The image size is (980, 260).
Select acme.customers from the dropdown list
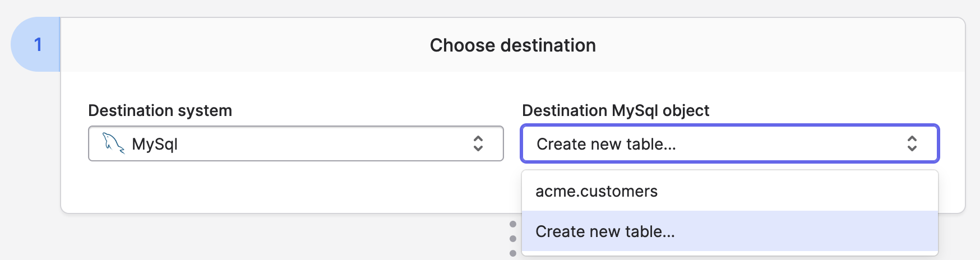(x=597, y=192)
